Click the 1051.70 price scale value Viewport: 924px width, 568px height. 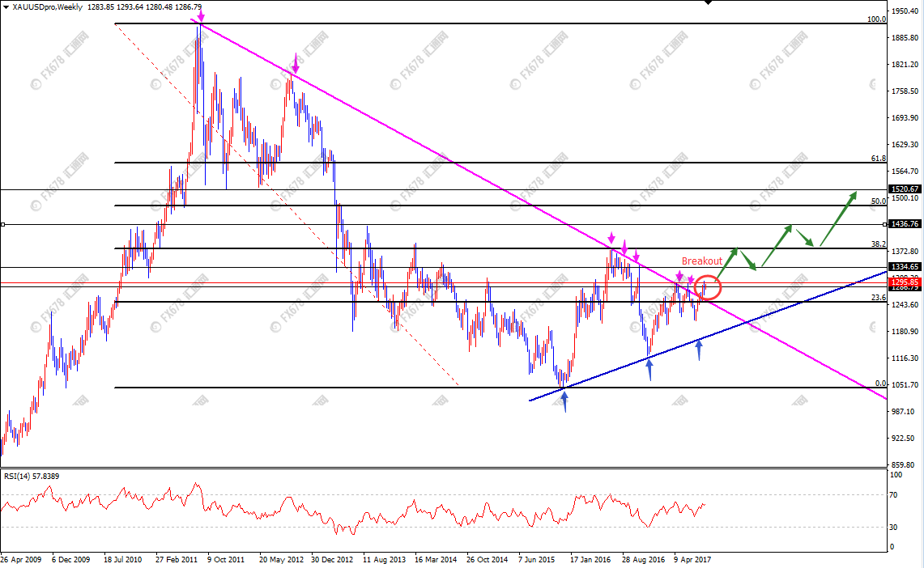click(905, 385)
